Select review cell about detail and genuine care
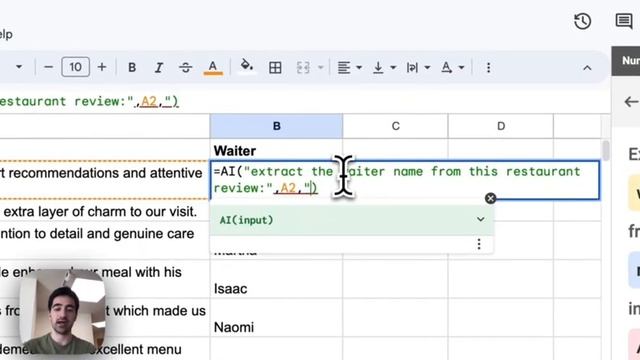 [104, 240]
